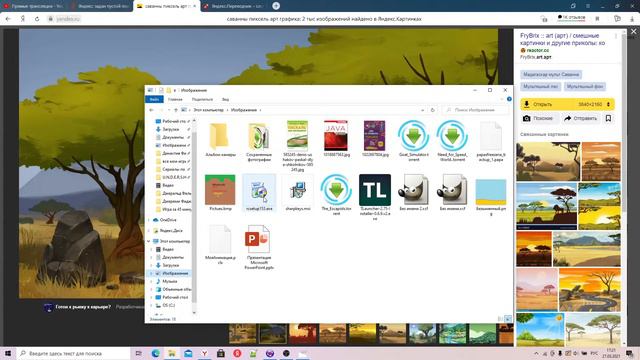Viewport: 640px width, 360px height.
Task: Select «Загрузки» in quick access
Action: 171,129
